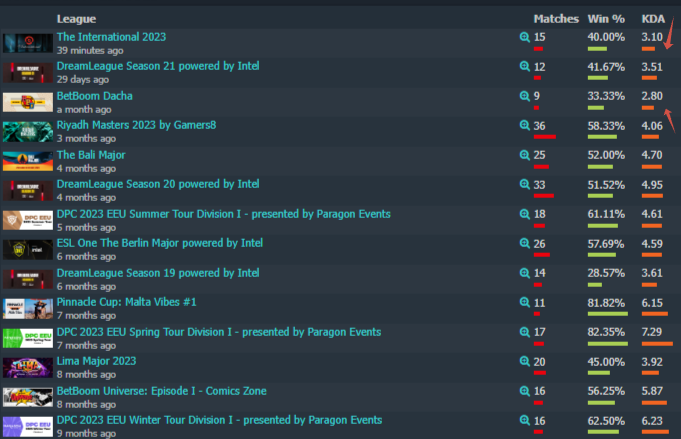The height and width of the screenshot is (439, 681).
Task: Sort leagues by KDA column header
Action: tap(653, 19)
